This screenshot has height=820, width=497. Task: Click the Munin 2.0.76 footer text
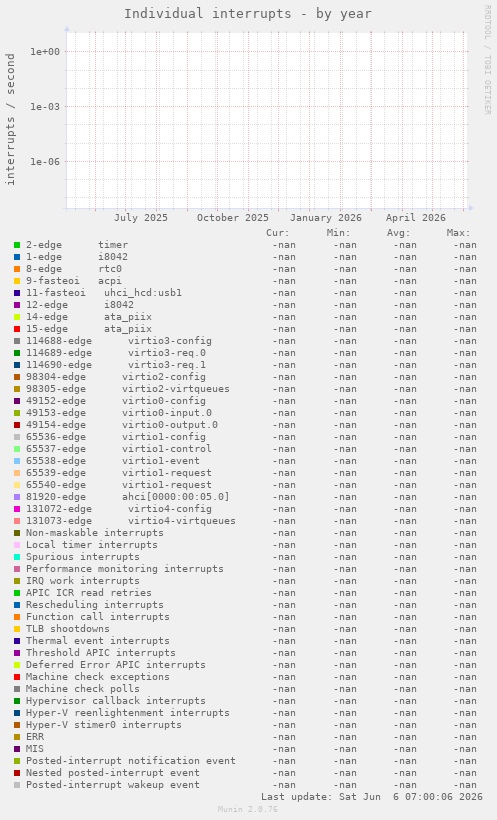click(x=248, y=809)
